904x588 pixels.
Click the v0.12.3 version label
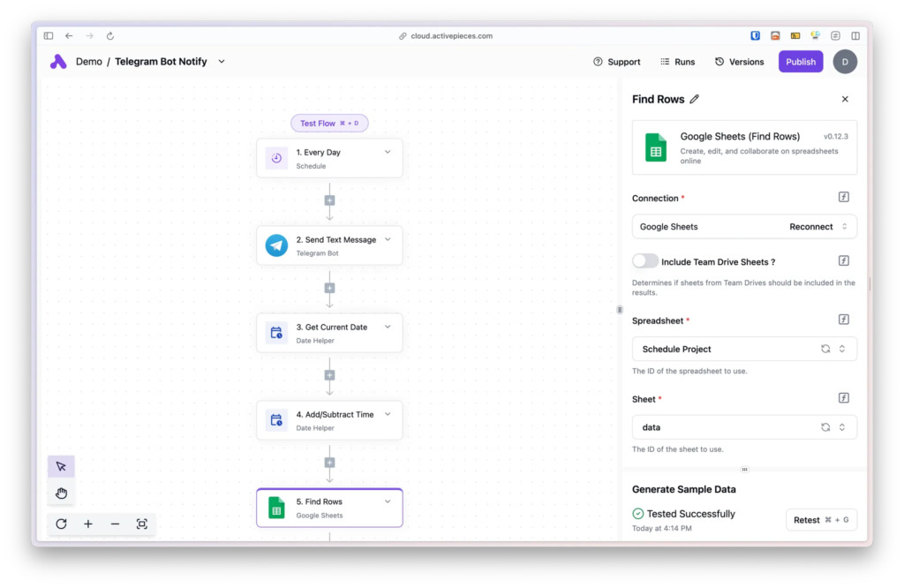tap(836, 137)
